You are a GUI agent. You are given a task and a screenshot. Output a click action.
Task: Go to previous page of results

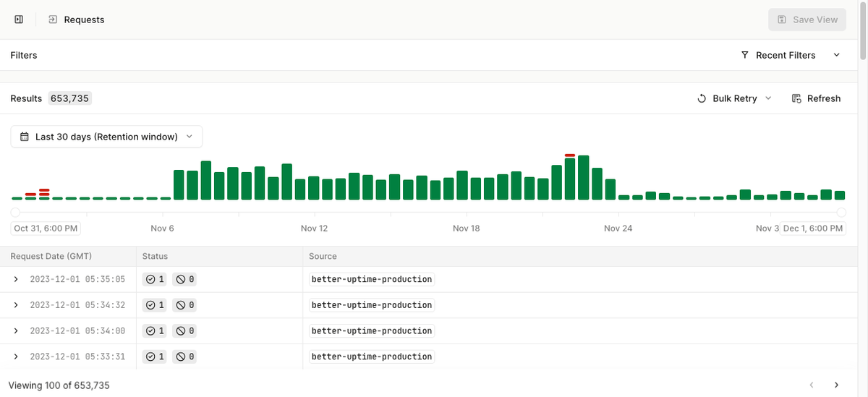[812, 385]
